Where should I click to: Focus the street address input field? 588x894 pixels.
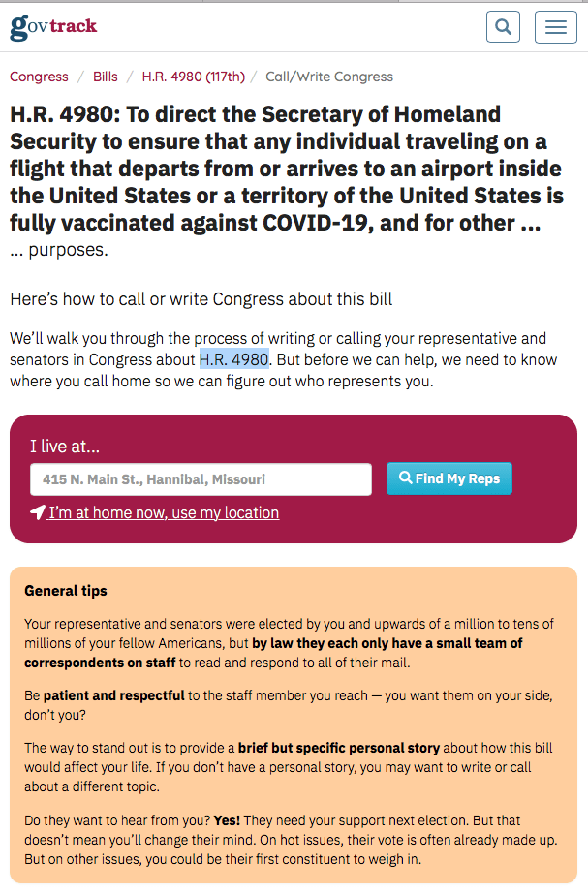point(201,479)
